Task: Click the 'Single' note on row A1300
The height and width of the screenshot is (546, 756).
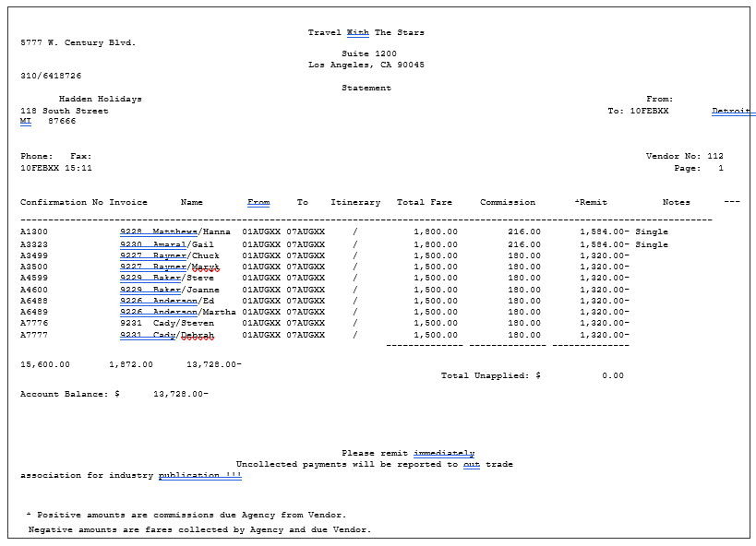Action: (652, 231)
